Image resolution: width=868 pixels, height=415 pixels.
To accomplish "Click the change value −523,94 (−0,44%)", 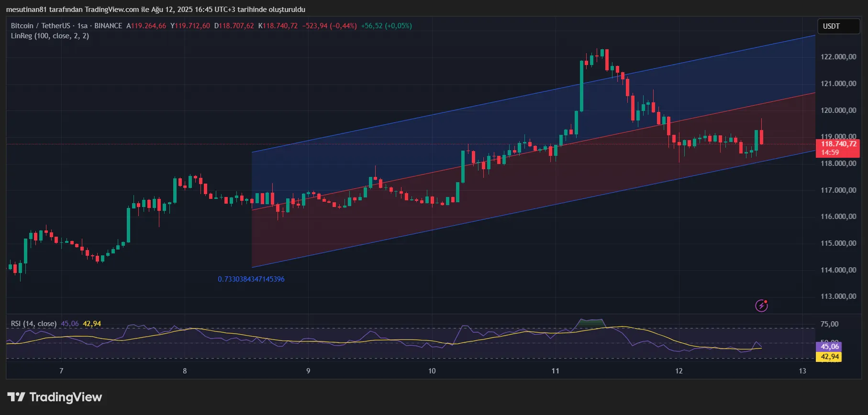I will (329, 26).
